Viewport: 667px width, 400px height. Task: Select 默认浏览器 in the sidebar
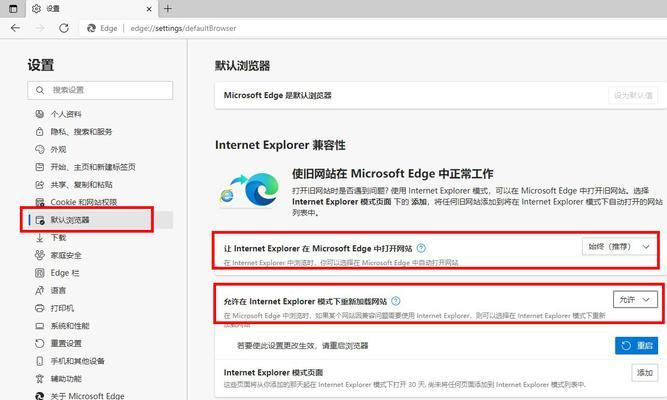pyautogui.click(x=100, y=220)
